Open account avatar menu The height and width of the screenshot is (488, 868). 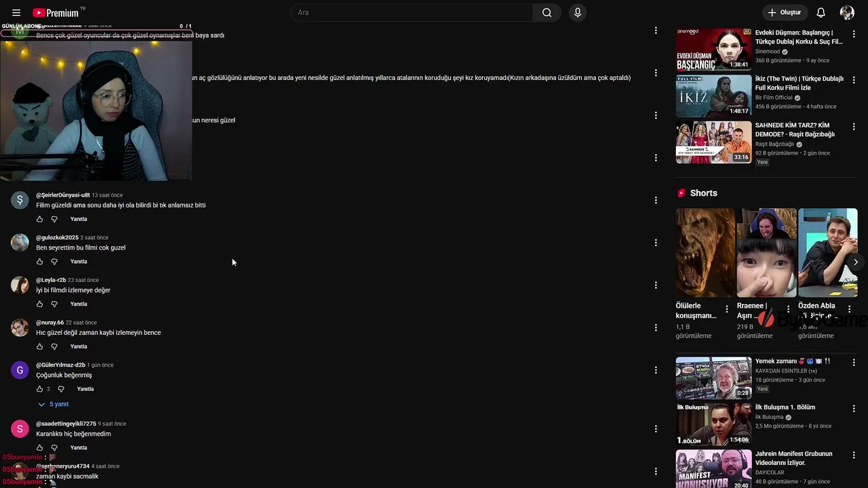coord(847,13)
